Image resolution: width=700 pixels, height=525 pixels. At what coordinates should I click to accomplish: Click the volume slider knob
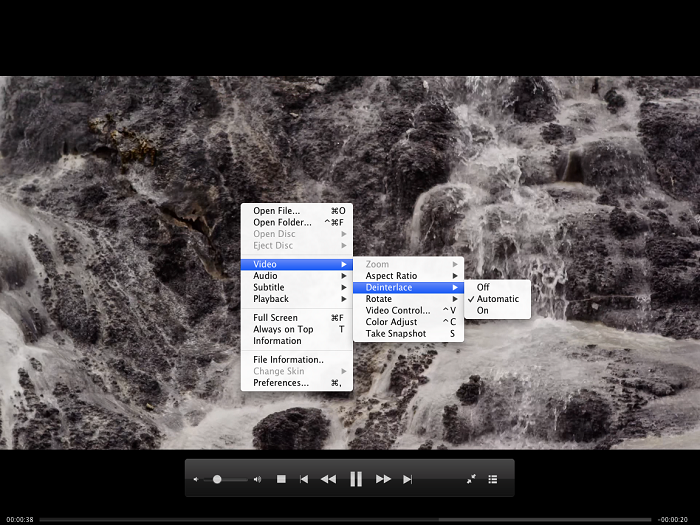click(217, 479)
